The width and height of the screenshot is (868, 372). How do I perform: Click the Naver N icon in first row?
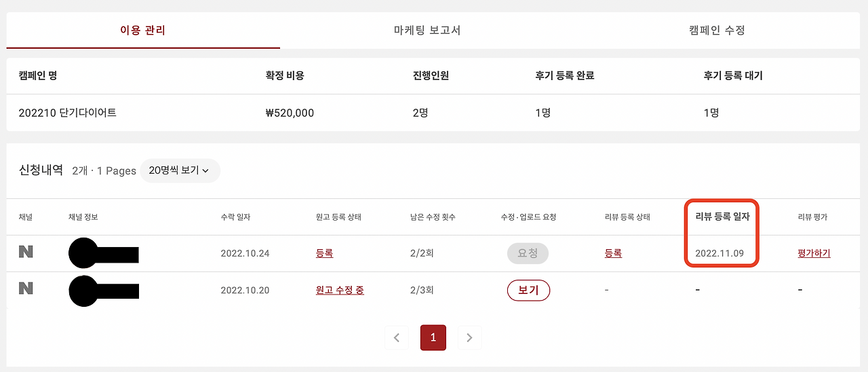26,252
